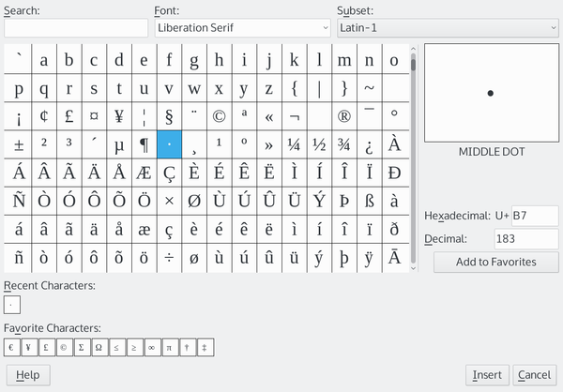The width and height of the screenshot is (563, 392).
Task: Select Ā with macron in last row
Action: [x=394, y=258]
